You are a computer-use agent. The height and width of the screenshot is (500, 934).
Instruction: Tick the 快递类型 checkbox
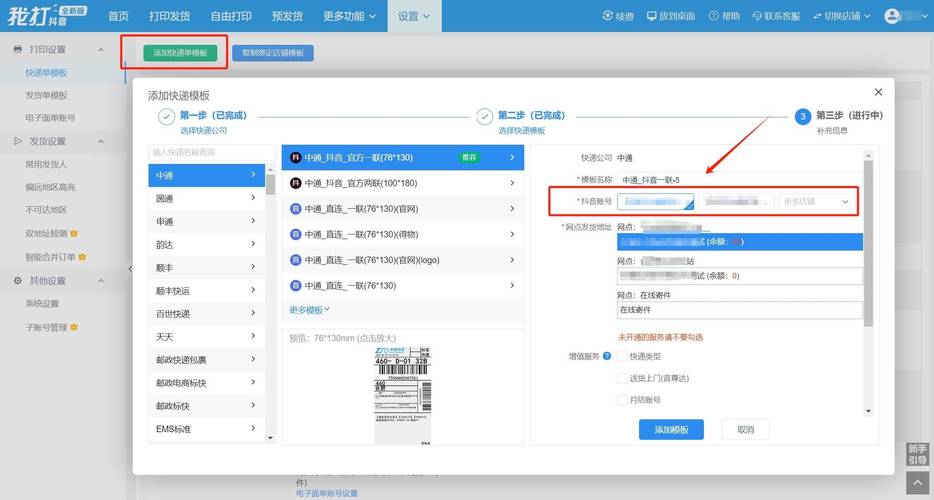coord(622,356)
